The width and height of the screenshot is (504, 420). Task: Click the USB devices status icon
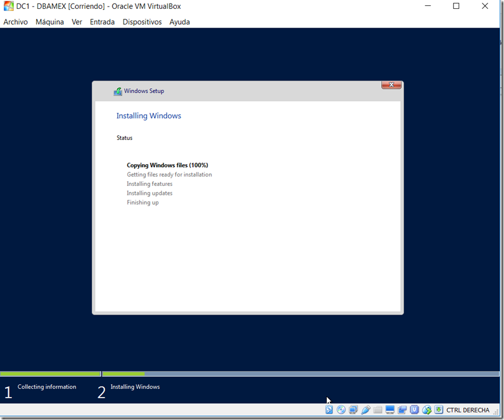pos(366,410)
